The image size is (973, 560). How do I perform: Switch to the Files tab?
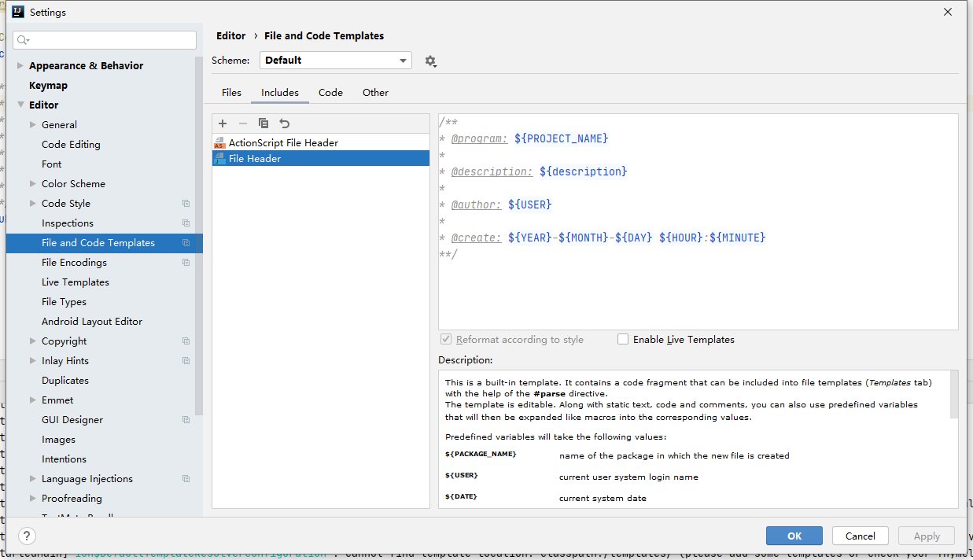(231, 93)
